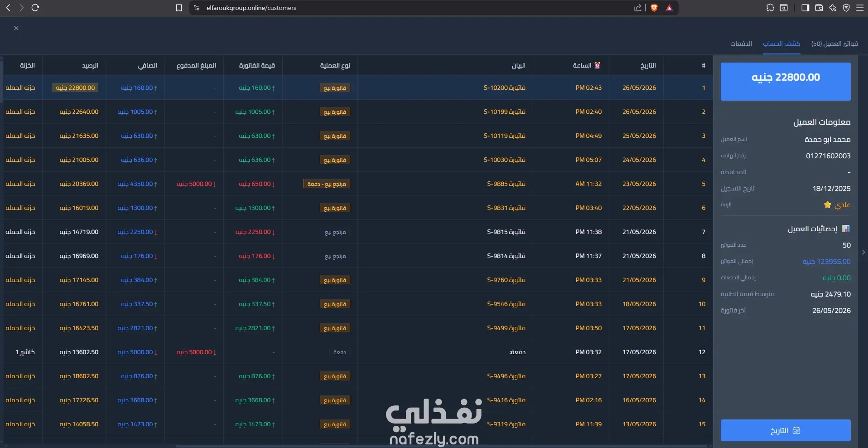Click the browser back arrow
868x448 pixels.
(x=8, y=8)
